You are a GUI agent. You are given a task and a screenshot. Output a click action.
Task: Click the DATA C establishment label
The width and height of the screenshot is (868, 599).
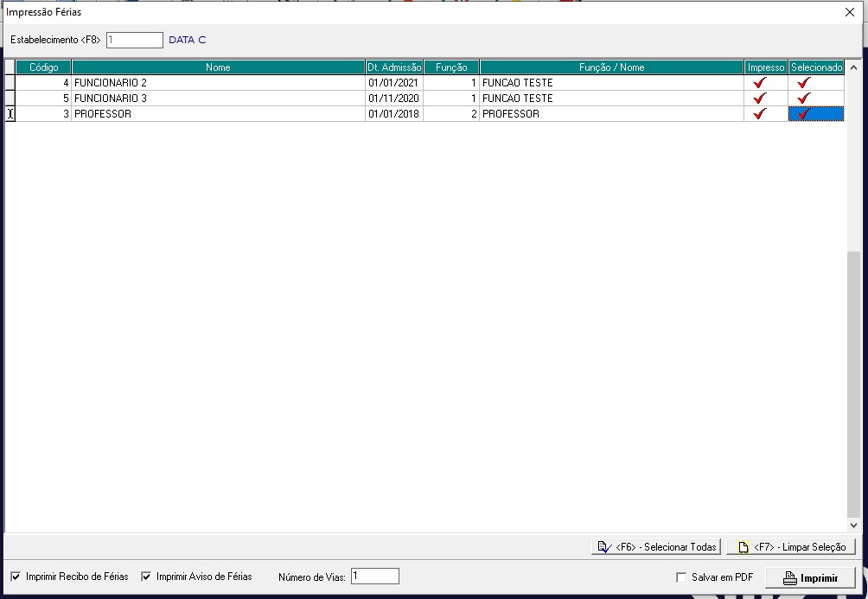187,40
